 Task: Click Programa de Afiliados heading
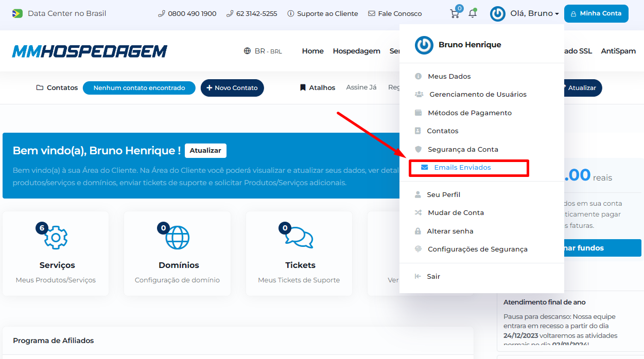(54, 340)
